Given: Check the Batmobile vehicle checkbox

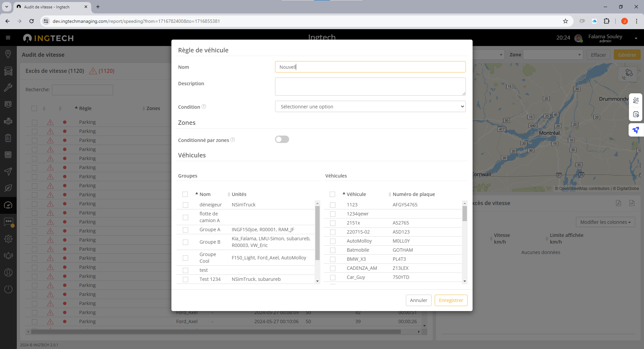Looking at the screenshot, I should click(333, 250).
